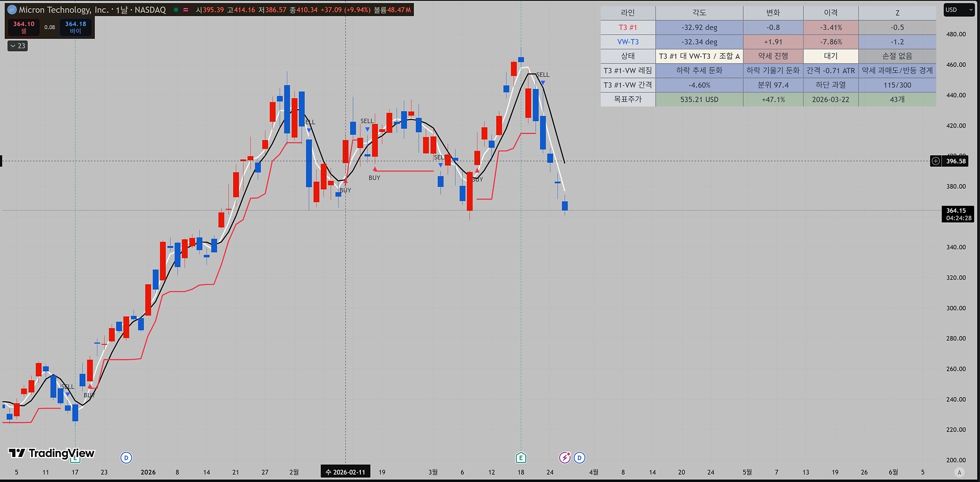Click the 364.15 current price label

(957, 214)
